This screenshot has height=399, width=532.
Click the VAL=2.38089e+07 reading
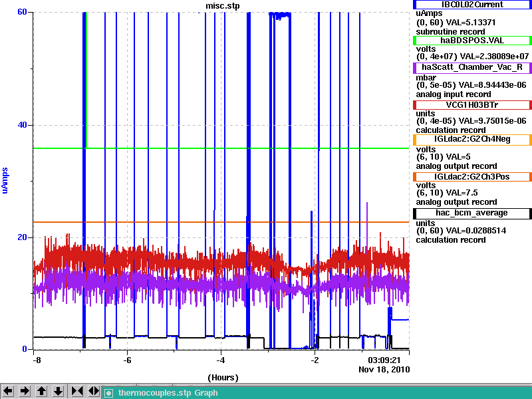point(494,56)
